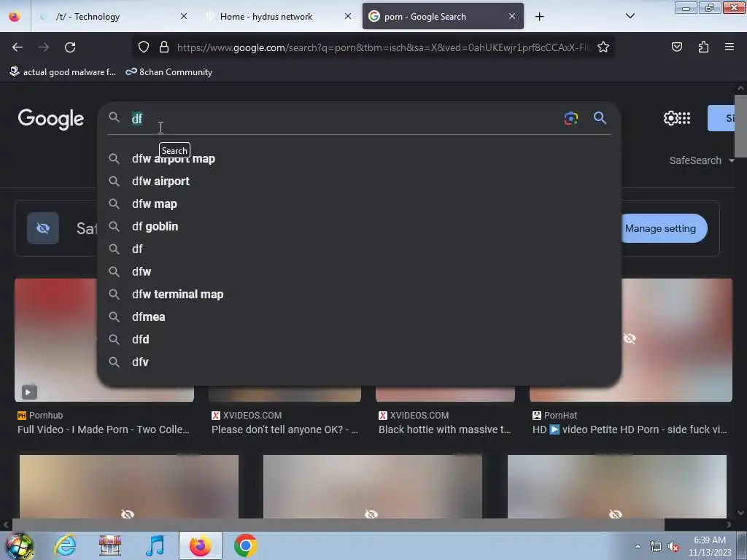Choose the 'dfd' suggestion

[x=359, y=340]
